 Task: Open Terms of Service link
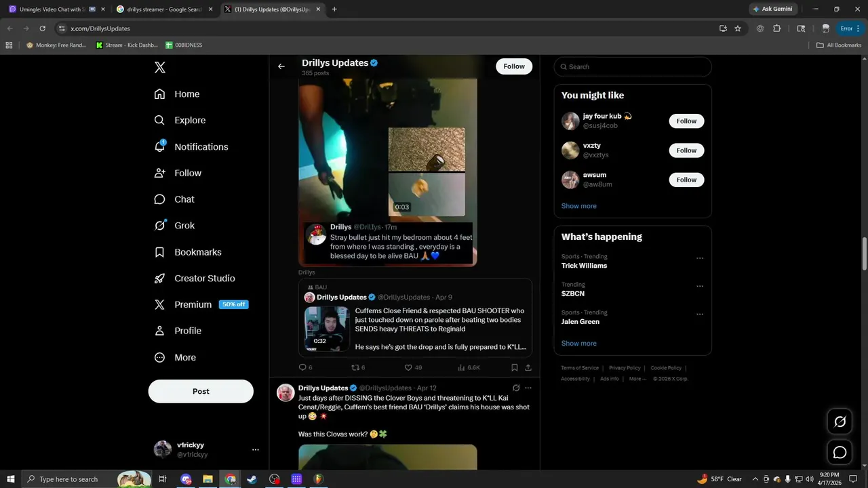(x=580, y=368)
